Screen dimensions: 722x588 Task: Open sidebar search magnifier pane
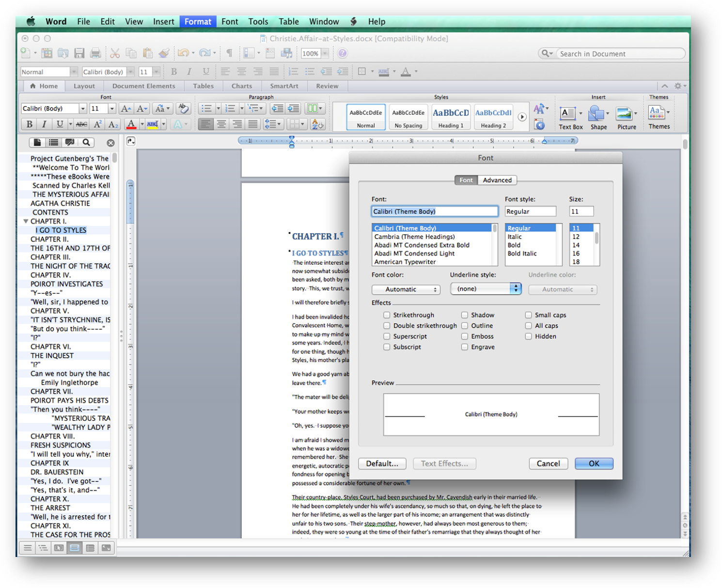(x=86, y=143)
